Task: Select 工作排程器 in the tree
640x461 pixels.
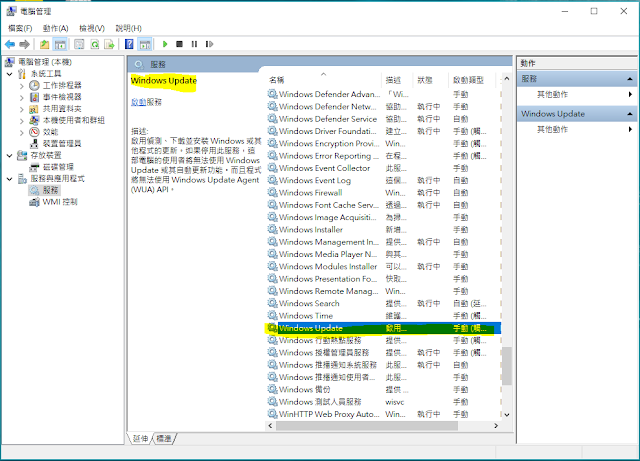Action: [62, 85]
